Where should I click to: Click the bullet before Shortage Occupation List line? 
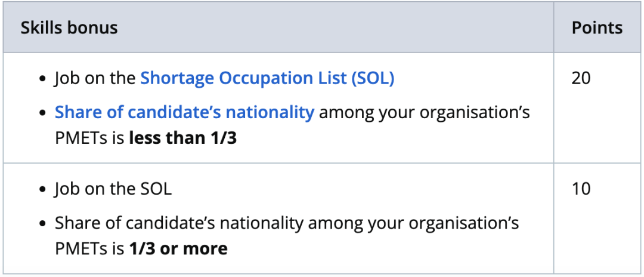coord(42,79)
